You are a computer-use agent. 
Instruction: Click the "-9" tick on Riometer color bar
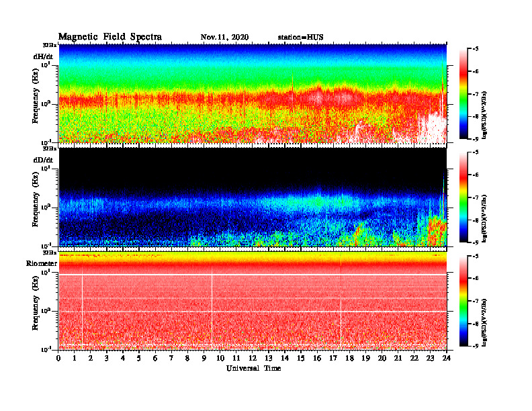click(x=475, y=346)
